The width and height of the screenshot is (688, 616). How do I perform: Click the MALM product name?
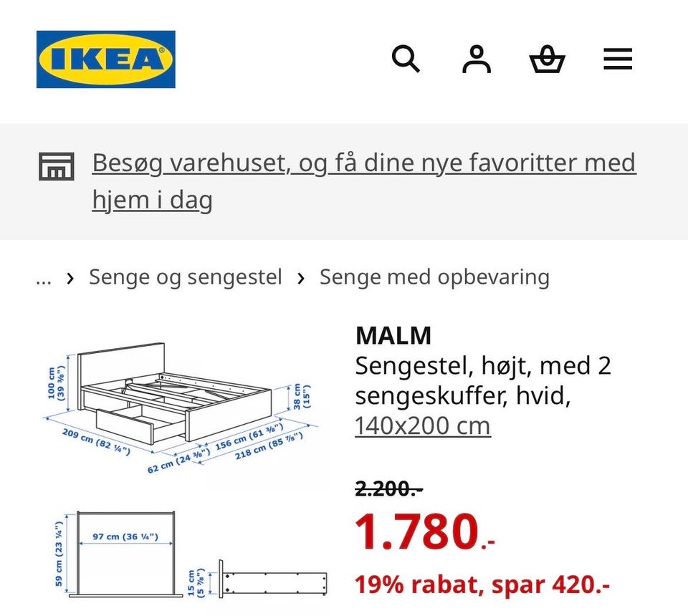pyautogui.click(x=393, y=335)
